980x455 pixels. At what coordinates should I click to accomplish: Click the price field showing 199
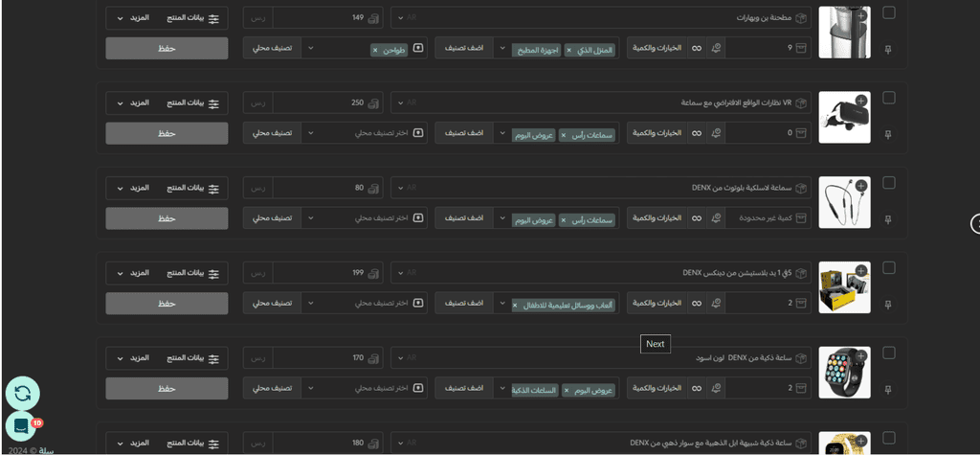click(329, 273)
